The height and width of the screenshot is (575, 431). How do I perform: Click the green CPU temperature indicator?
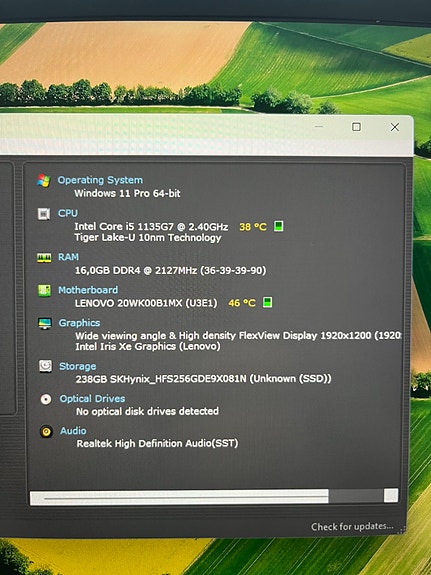point(279,226)
